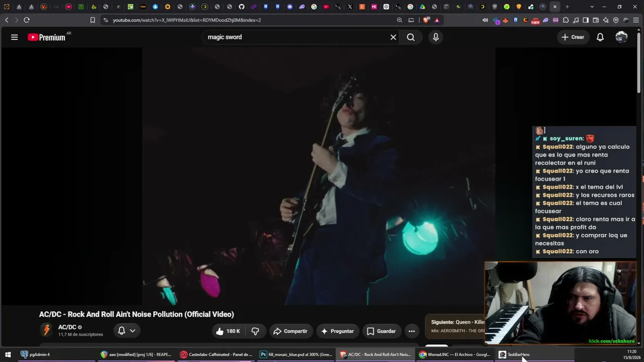The width and height of the screenshot is (644, 362).
Task: Open the Brave Rewards triangle icon
Action: (x=437, y=20)
